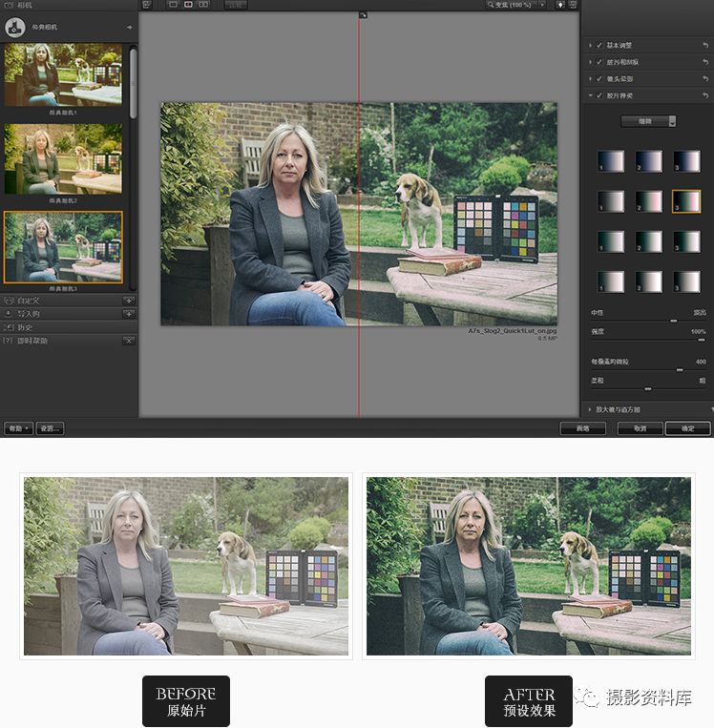
Task: Click the 确定 button
Action: [x=687, y=428]
